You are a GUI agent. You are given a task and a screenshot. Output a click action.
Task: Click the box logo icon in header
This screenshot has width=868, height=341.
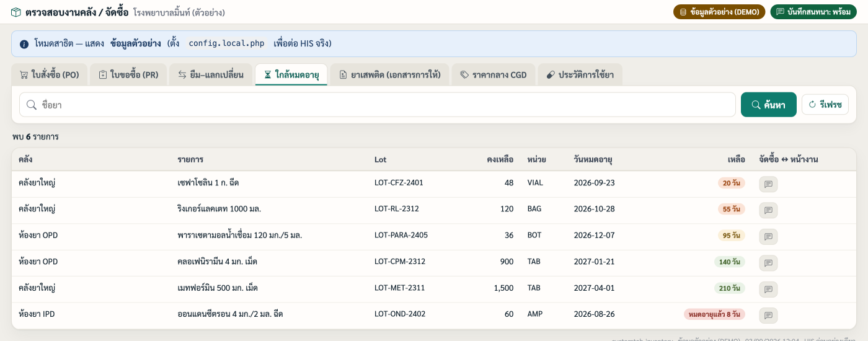[x=15, y=12]
